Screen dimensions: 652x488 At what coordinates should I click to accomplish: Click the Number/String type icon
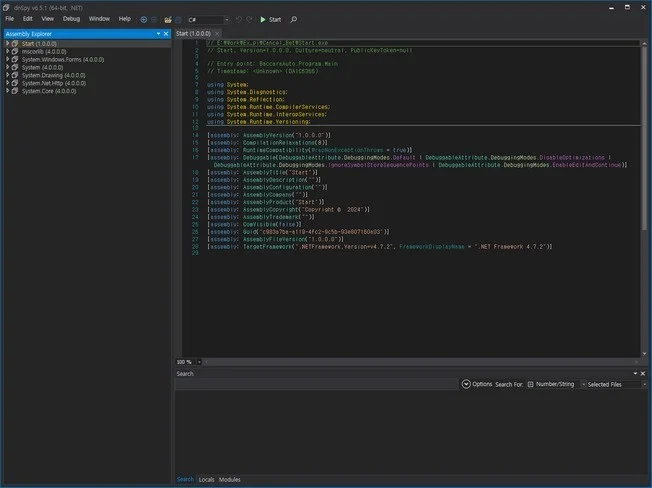(531, 384)
